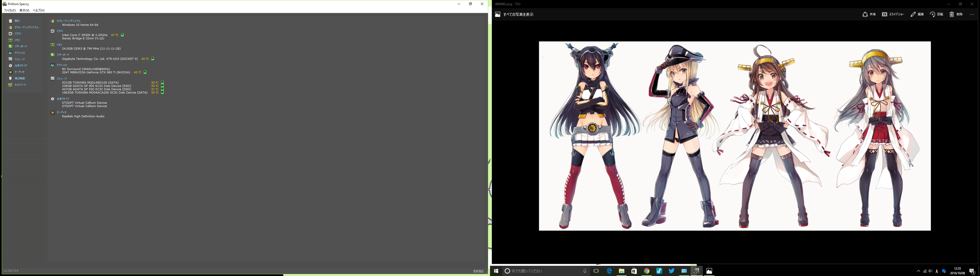
Task: Click '1863GB TOSHIBA MD04ACA200' storage row
Action: pyautogui.click(x=105, y=93)
